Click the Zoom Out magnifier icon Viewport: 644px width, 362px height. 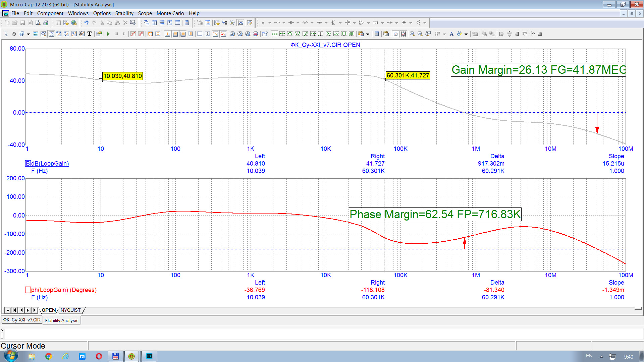click(x=420, y=34)
